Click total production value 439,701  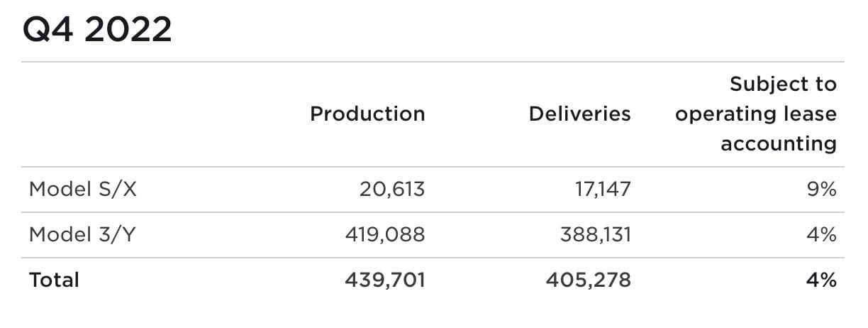coord(385,280)
